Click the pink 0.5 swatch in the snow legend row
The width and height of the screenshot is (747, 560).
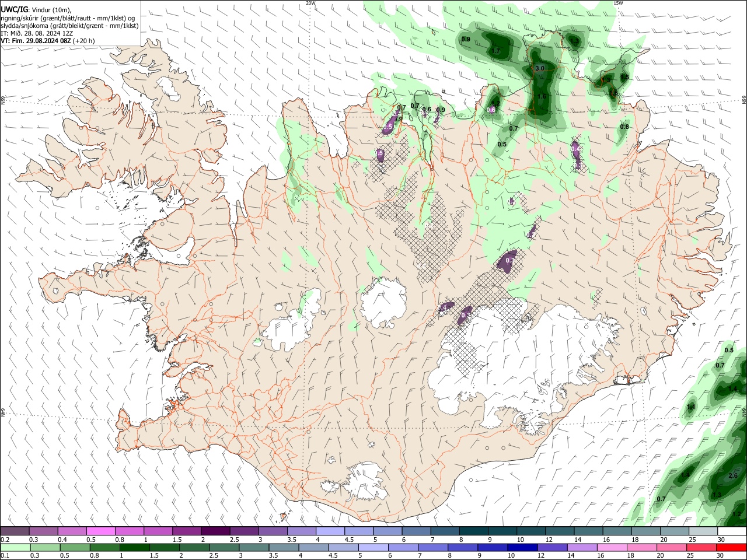[101, 531]
